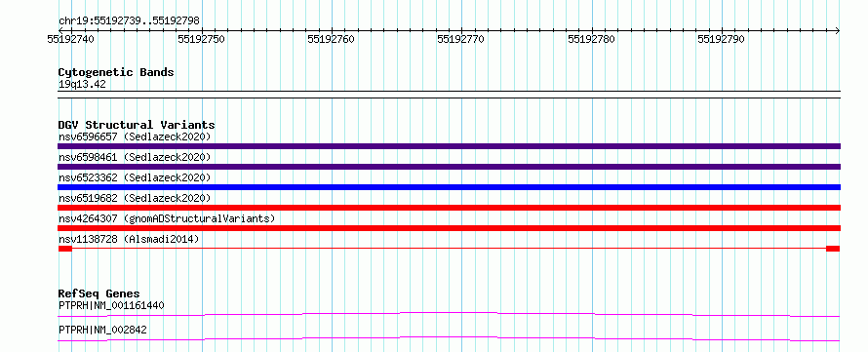This screenshot has width=868, height=352.
Task: Select the Cytogenetic Bands track title
Action: pos(116,72)
